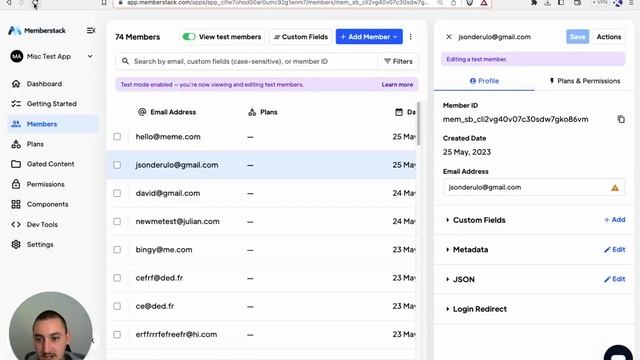Open the Filters menu
Image resolution: width=640 pixels, height=360 pixels.
(398, 61)
